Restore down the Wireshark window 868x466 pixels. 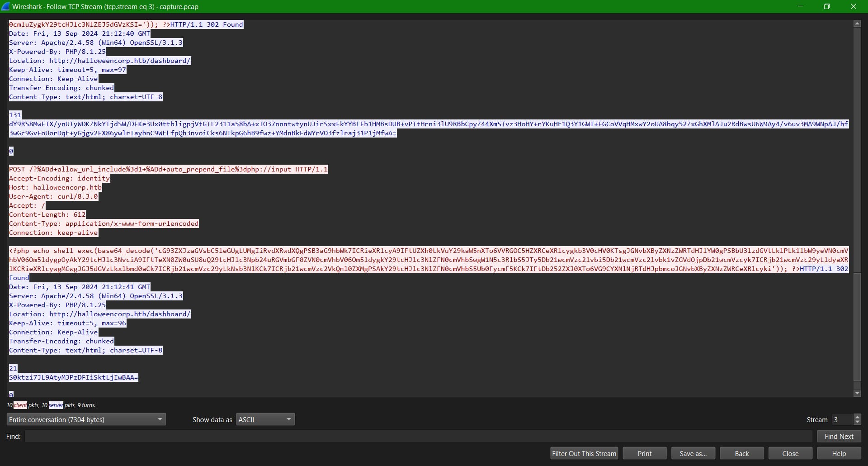[x=827, y=6]
